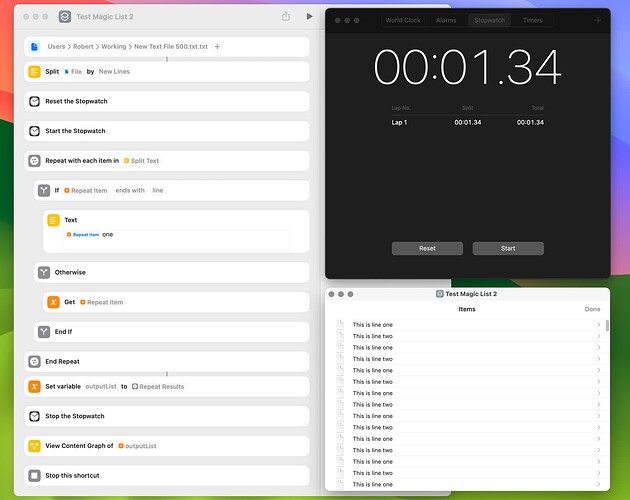Click the orange Get variable icon
Screen dimensions: 630x500
(53, 302)
